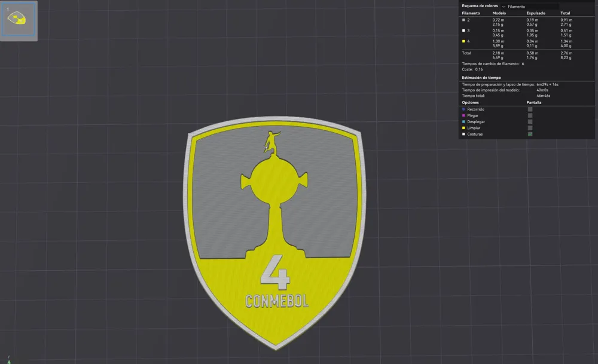This screenshot has width=598, height=364.
Task: Click the Expulsado column header
Action: [536, 13]
